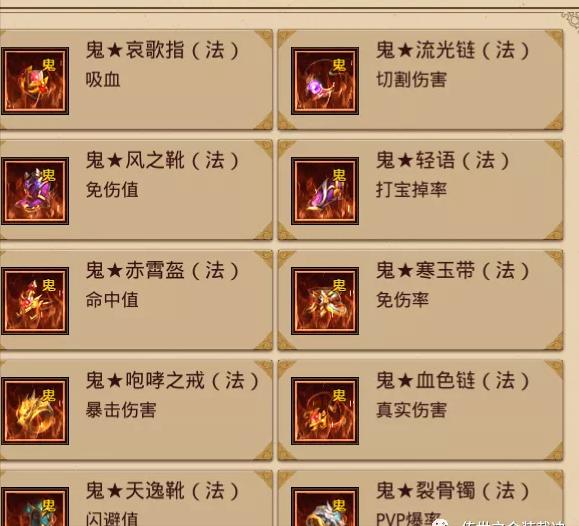Open the 鬼★血色链 necklace icon
Viewport: 579px width, 526px height.
pyautogui.click(x=325, y=411)
